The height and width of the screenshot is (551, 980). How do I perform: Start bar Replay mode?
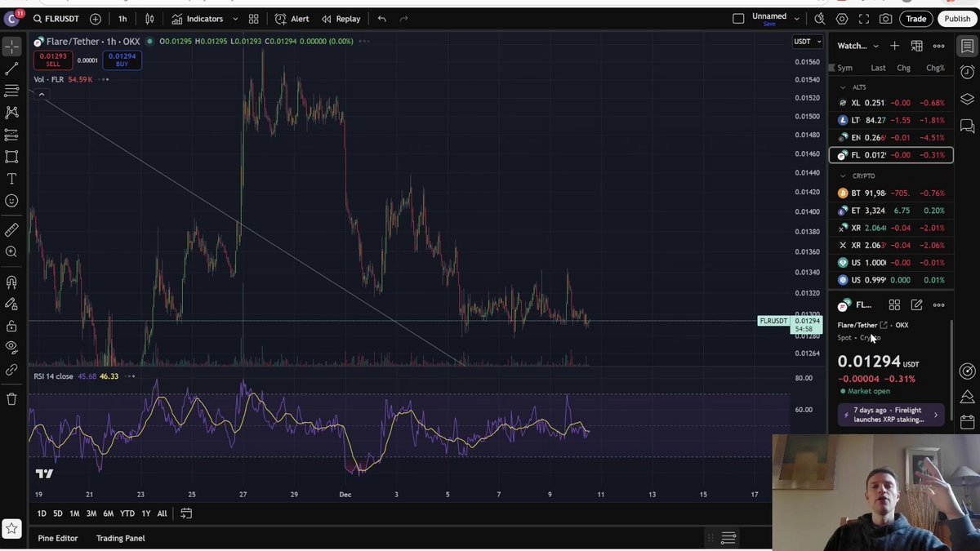tap(341, 19)
